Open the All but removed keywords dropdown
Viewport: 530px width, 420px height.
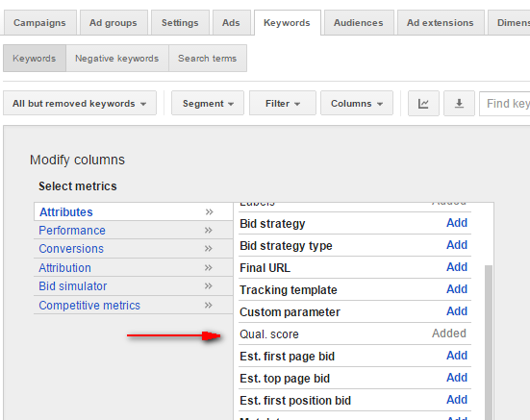click(x=80, y=103)
